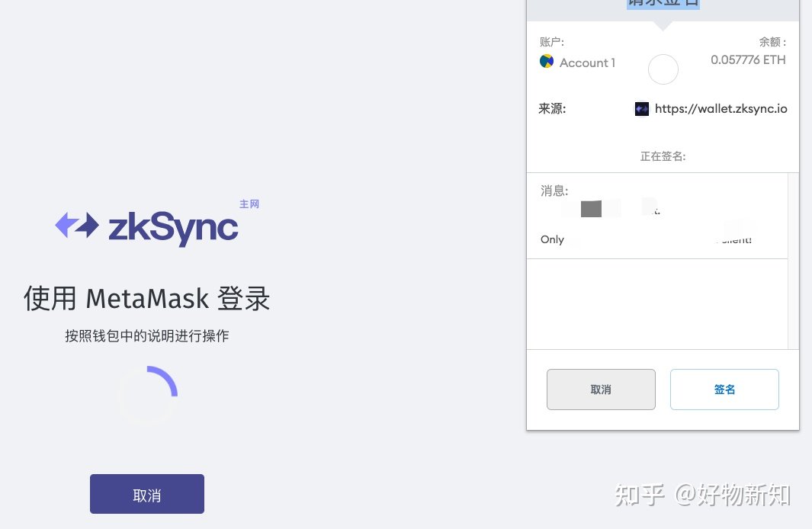The width and height of the screenshot is (812, 529).
Task: Click the 按照钱包中的说明进行操作 instruction text
Action: [x=147, y=336]
